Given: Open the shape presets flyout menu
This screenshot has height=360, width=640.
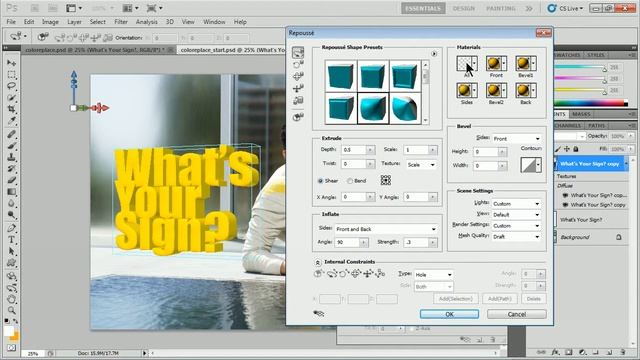Looking at the screenshot, I should coord(434,54).
